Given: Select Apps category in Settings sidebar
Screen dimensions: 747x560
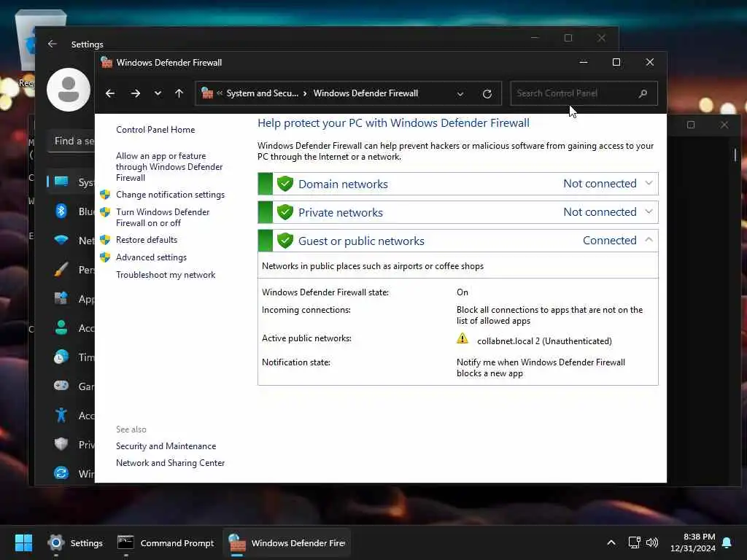Looking at the screenshot, I should pos(71,298).
